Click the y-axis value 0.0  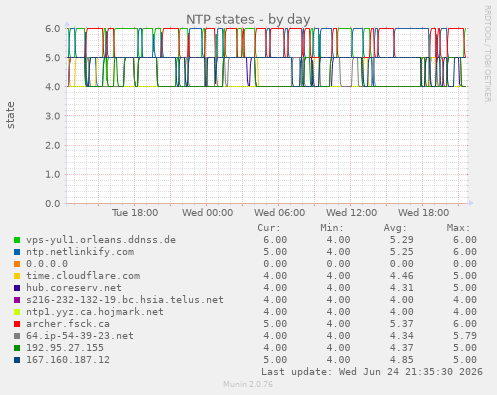coord(53,204)
